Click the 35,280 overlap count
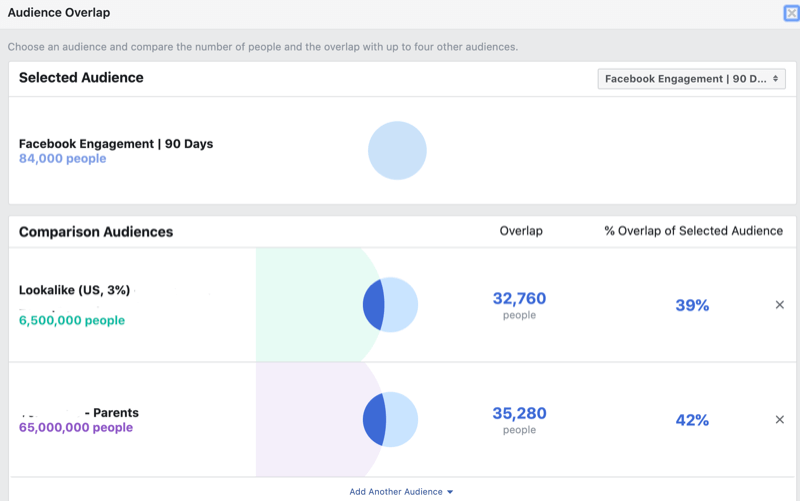The image size is (800, 501). 519,413
